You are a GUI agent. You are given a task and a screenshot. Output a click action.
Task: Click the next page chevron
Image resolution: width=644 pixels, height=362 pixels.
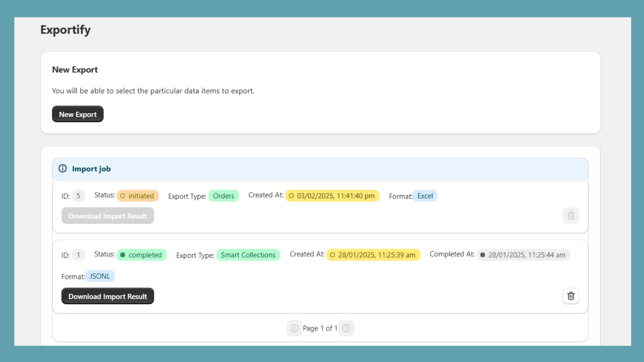point(346,328)
